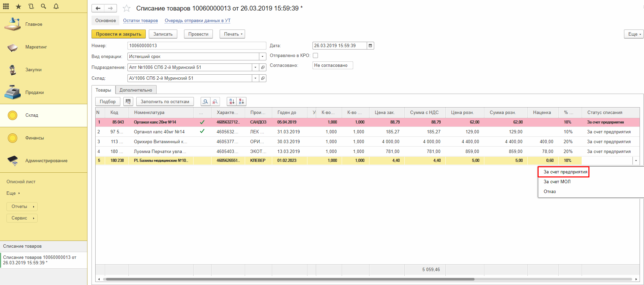The width and height of the screenshot is (644, 285).
Task: Open the Остатки товаров link
Action: 140,21
